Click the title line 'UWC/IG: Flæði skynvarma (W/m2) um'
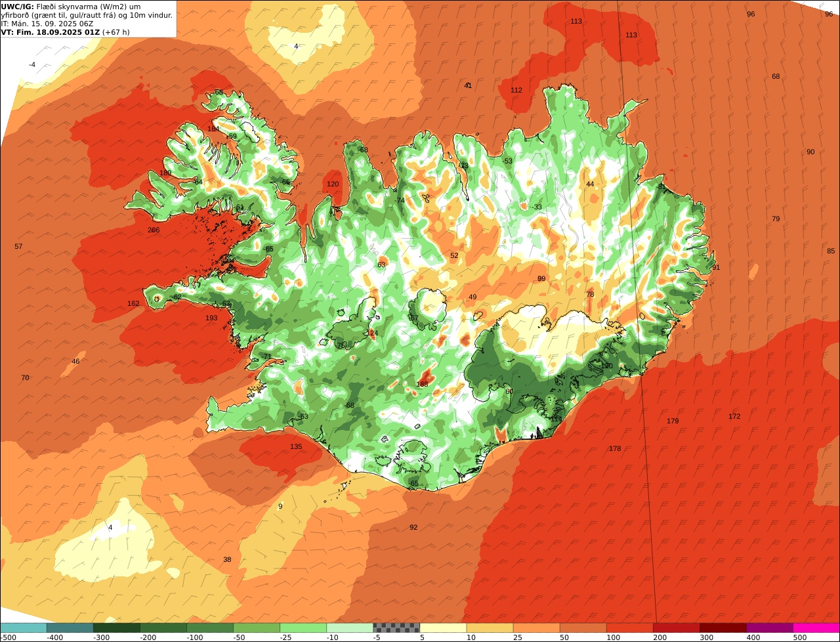The height and width of the screenshot is (642, 840). (71, 7)
